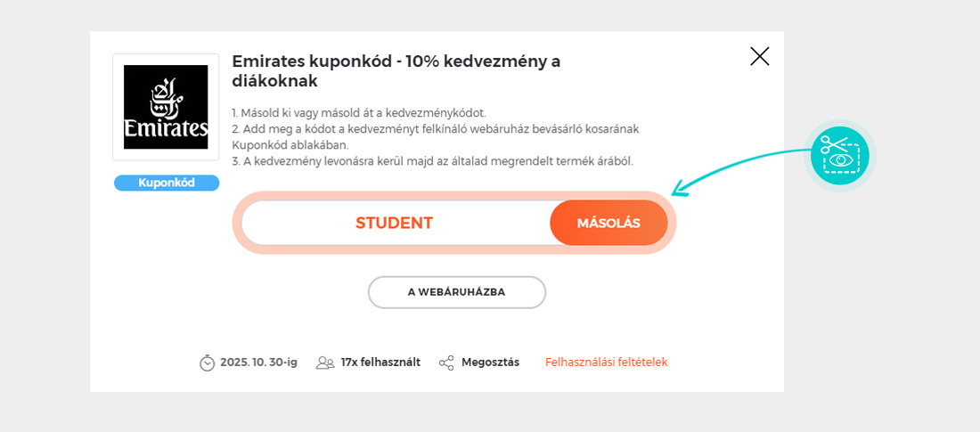980x432 pixels.
Task: Click the 2025. 10. 30-ig expiry date
Action: tap(258, 363)
